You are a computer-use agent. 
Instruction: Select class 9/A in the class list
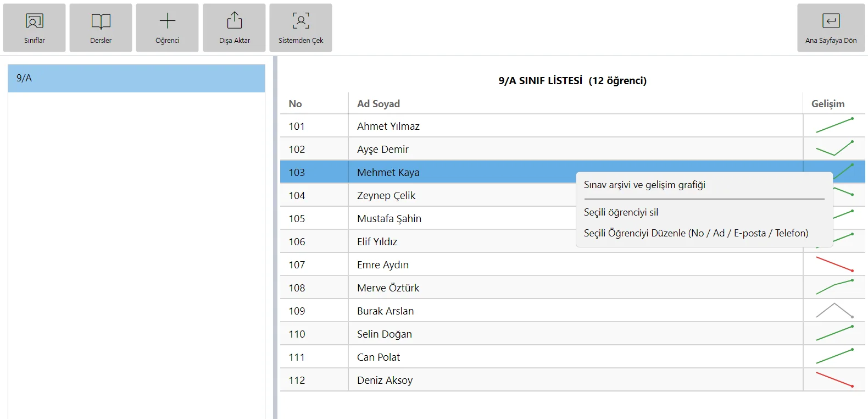click(136, 78)
